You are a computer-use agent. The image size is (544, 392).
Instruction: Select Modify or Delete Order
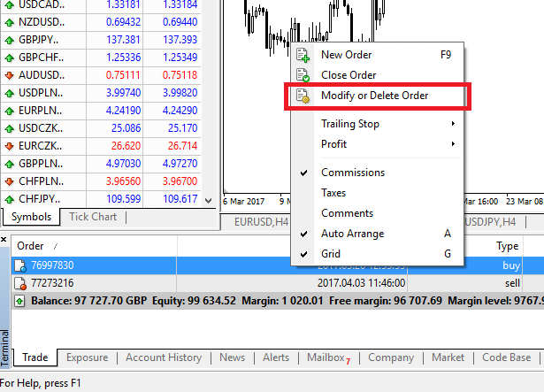[379, 96]
